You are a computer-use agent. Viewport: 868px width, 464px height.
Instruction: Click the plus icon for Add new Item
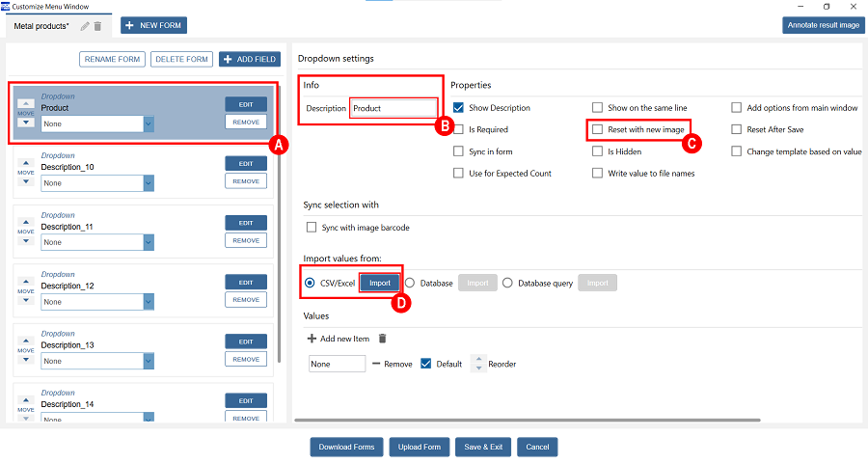click(x=312, y=339)
